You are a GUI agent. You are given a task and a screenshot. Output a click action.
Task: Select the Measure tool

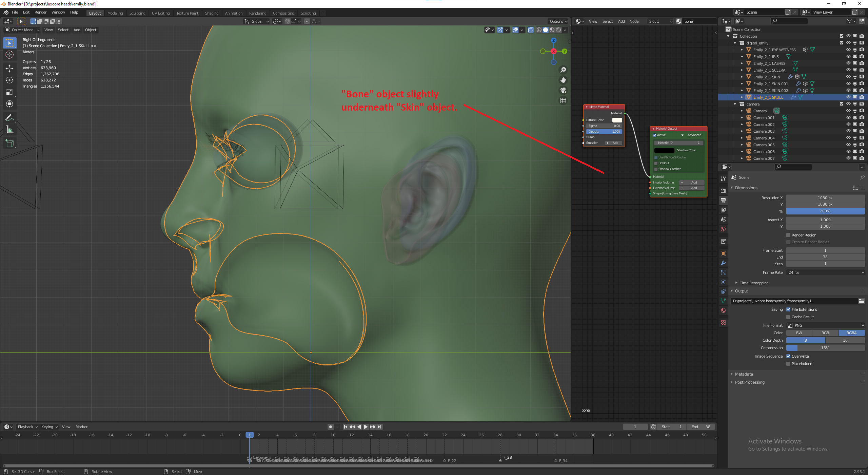(x=9, y=130)
